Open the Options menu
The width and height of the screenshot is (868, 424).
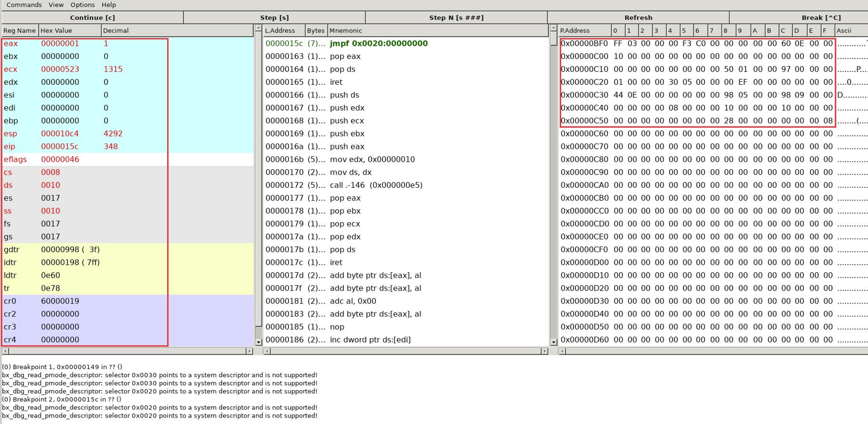(x=82, y=4)
